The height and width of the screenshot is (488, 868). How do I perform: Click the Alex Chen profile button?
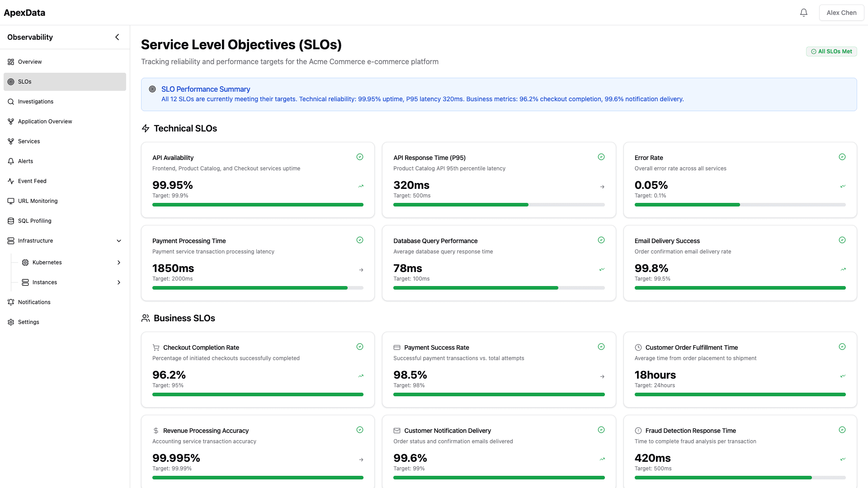click(841, 12)
